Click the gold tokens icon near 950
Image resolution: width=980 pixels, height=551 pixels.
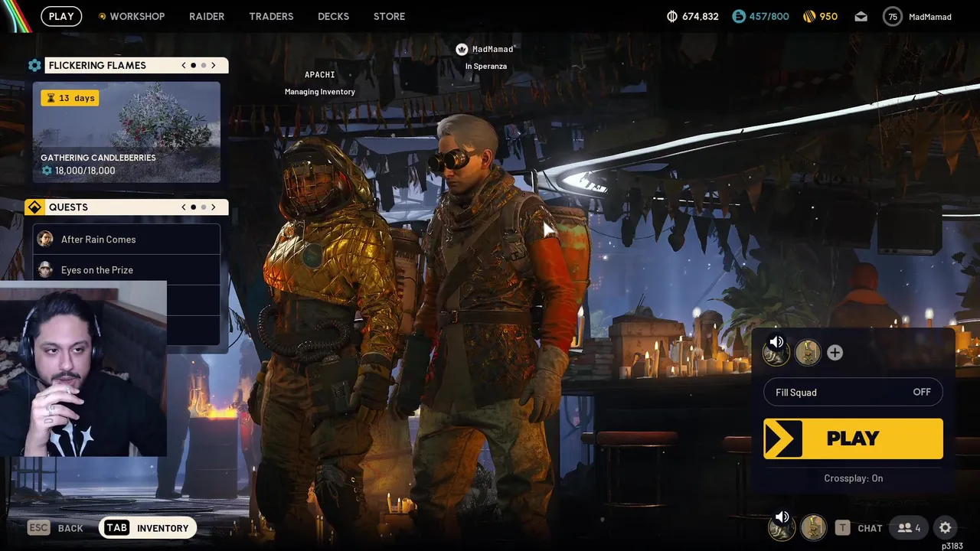tap(809, 16)
